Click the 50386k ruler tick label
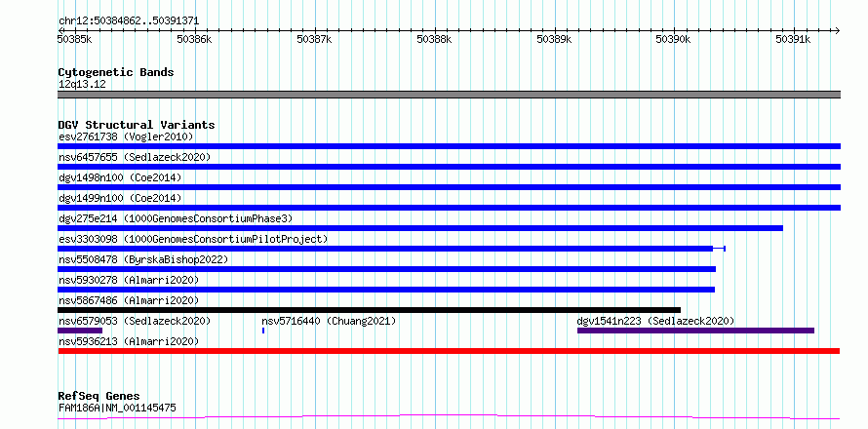868x429 pixels. pos(194,39)
